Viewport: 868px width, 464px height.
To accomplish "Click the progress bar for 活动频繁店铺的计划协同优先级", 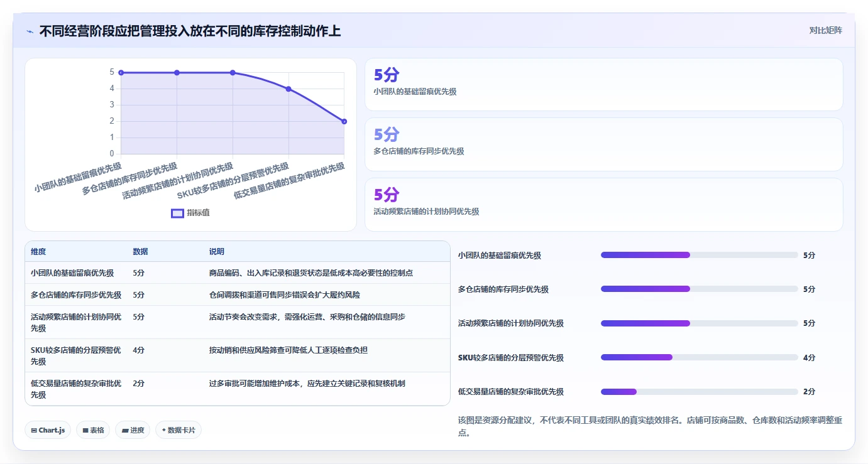I will (700, 323).
